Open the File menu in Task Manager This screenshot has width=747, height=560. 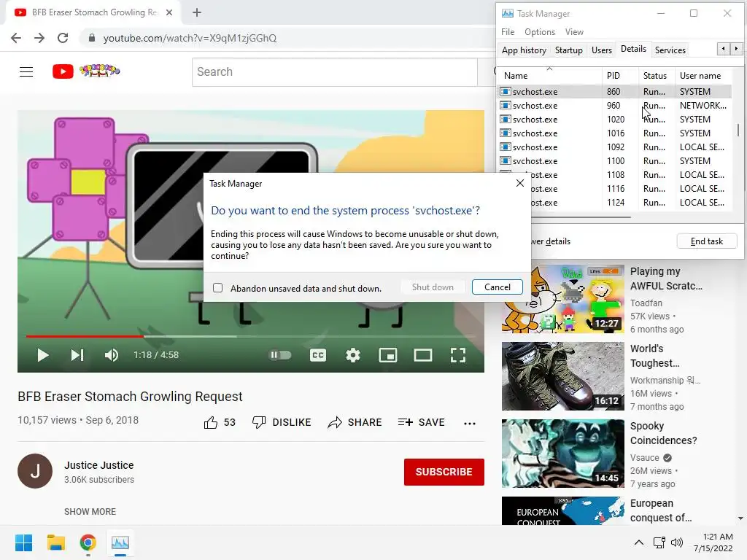point(508,32)
